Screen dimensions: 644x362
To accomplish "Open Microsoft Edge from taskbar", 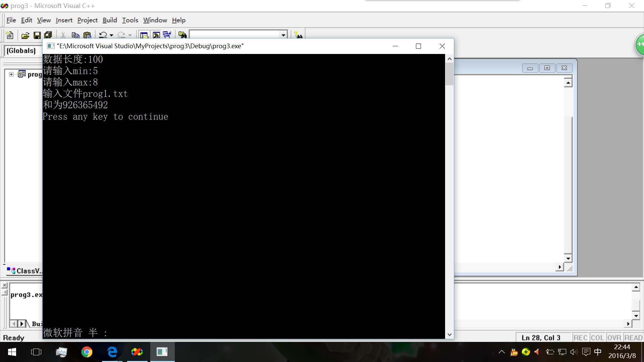I will click(x=112, y=352).
